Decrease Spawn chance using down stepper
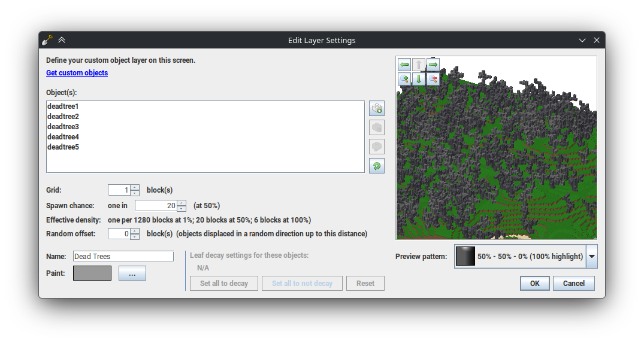Screen dimensions: 644x344 (182, 209)
